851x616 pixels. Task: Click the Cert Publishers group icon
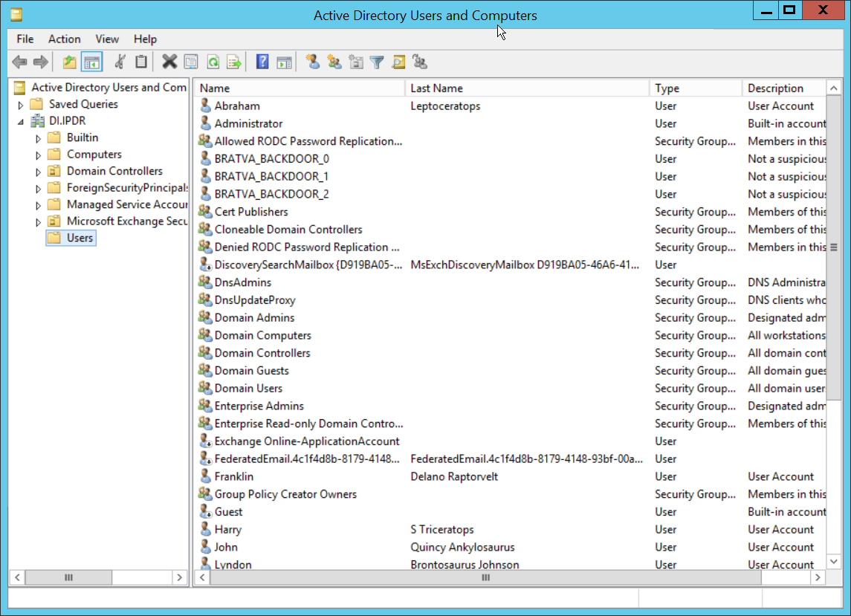point(205,211)
